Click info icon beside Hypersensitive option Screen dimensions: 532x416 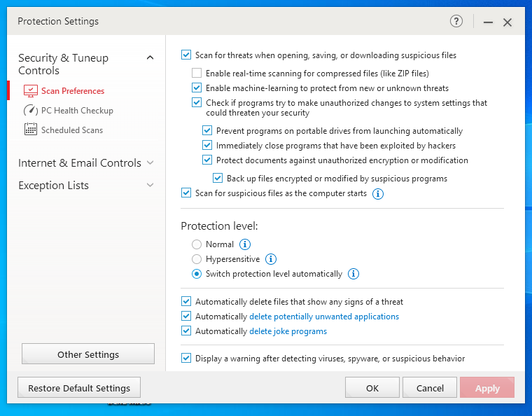coord(271,259)
